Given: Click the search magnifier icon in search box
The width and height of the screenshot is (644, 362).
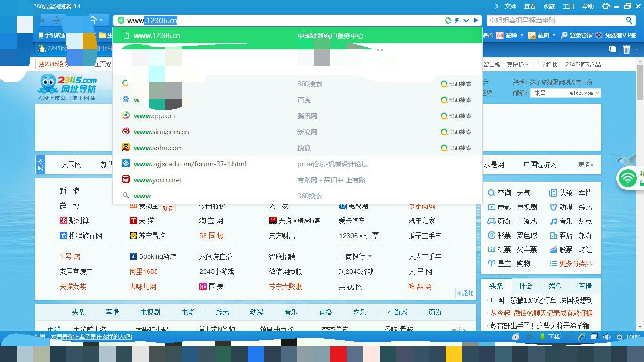Looking at the screenshot, I should pyautogui.click(x=629, y=21).
